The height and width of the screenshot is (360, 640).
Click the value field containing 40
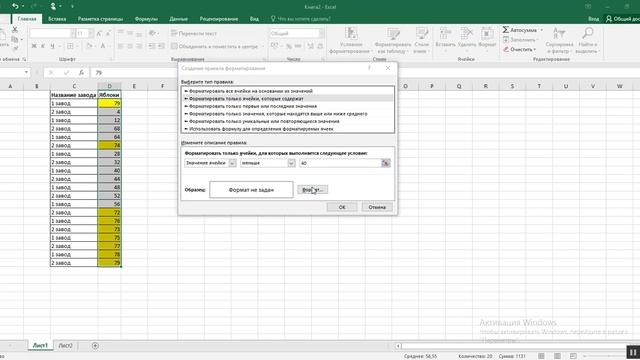pos(340,163)
